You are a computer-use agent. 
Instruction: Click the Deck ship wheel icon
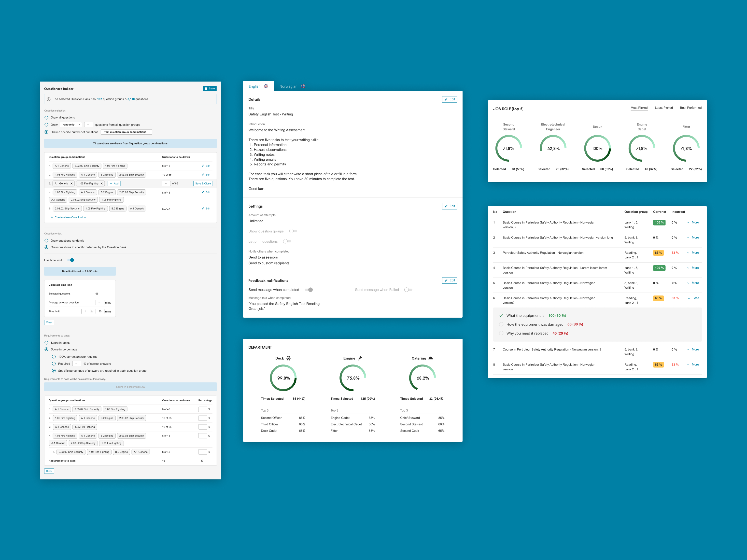click(x=288, y=358)
